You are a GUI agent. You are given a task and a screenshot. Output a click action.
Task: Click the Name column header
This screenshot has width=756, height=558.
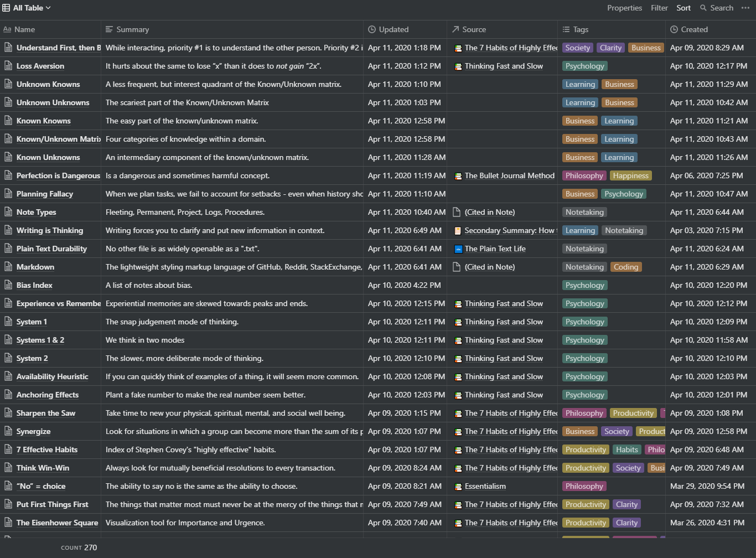24,29
